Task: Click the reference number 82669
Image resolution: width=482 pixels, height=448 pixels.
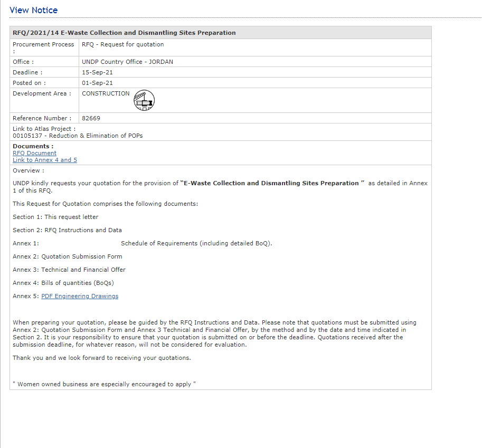Action: [91, 118]
